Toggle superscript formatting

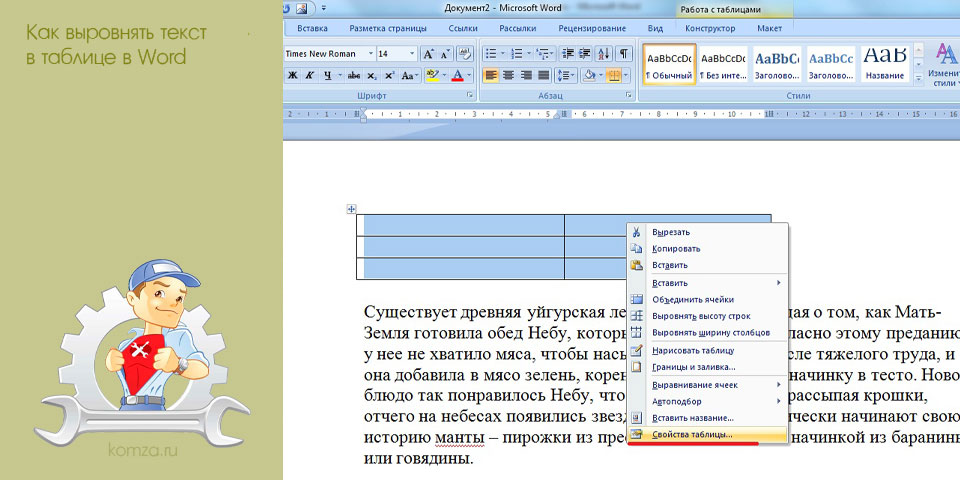tap(389, 76)
